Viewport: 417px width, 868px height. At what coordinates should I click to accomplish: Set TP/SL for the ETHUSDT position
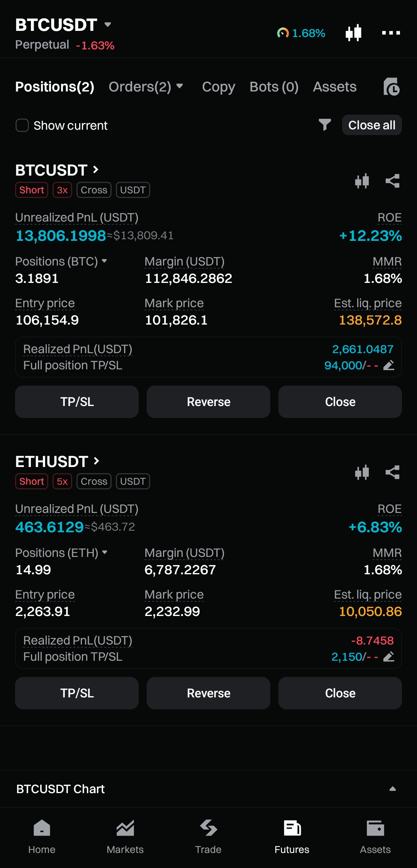(77, 693)
